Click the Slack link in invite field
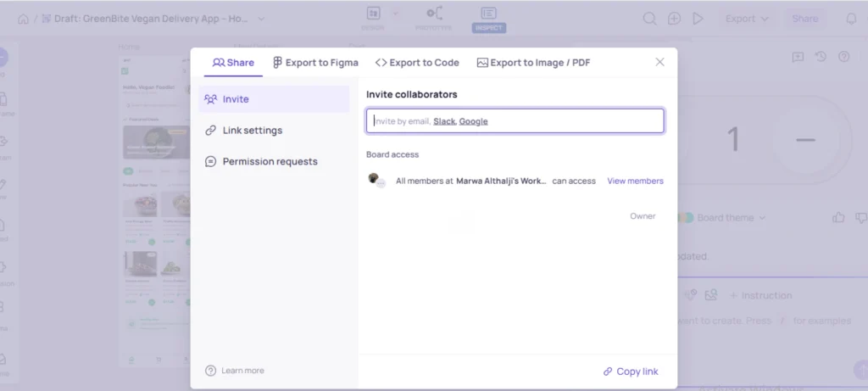The width and height of the screenshot is (868, 391). [444, 121]
